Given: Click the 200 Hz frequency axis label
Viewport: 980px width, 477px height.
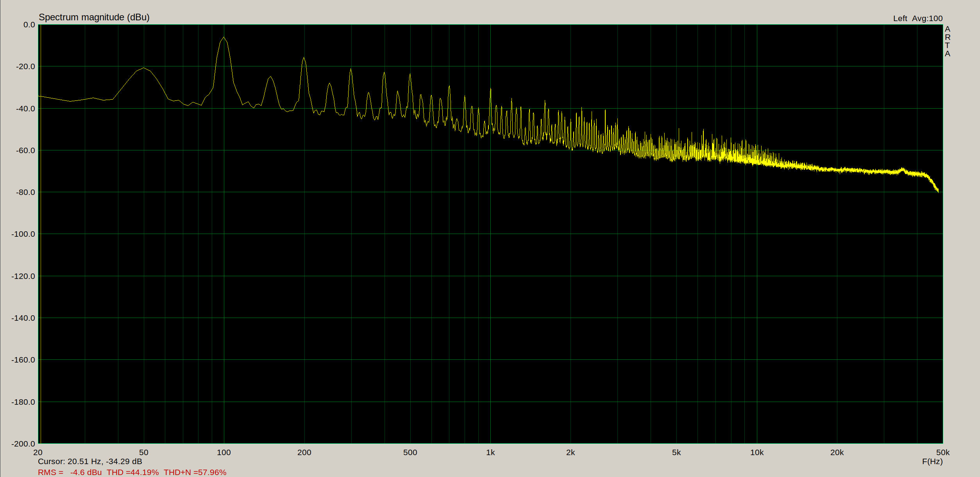Looking at the screenshot, I should (304, 452).
